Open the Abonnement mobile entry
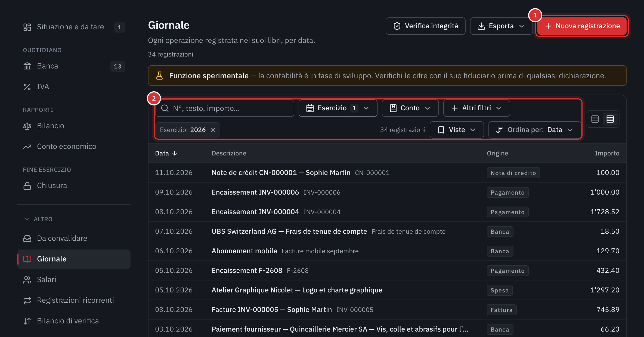The width and height of the screenshot is (644, 337). (x=387, y=251)
